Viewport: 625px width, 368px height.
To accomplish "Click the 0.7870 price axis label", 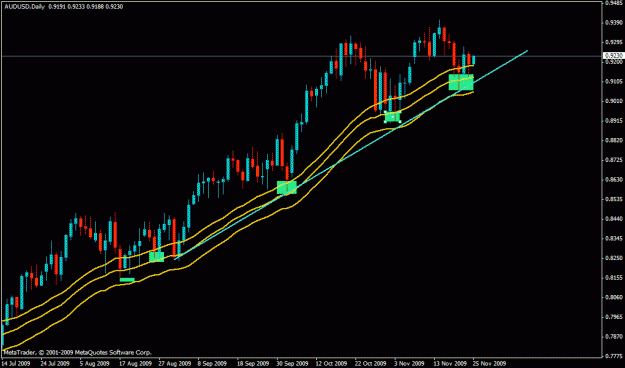I will (x=613, y=337).
